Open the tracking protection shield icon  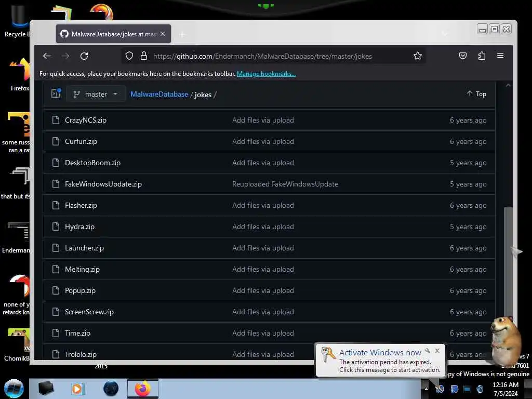[x=129, y=56]
